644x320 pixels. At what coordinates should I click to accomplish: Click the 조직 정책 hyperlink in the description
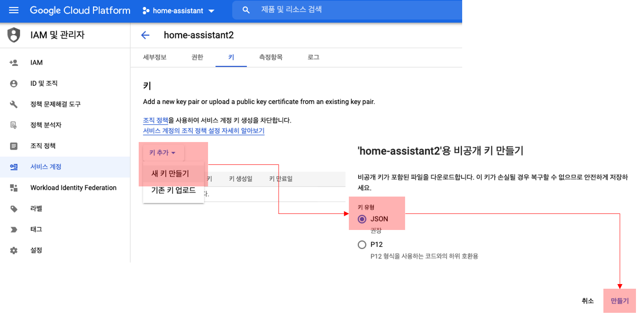point(156,120)
